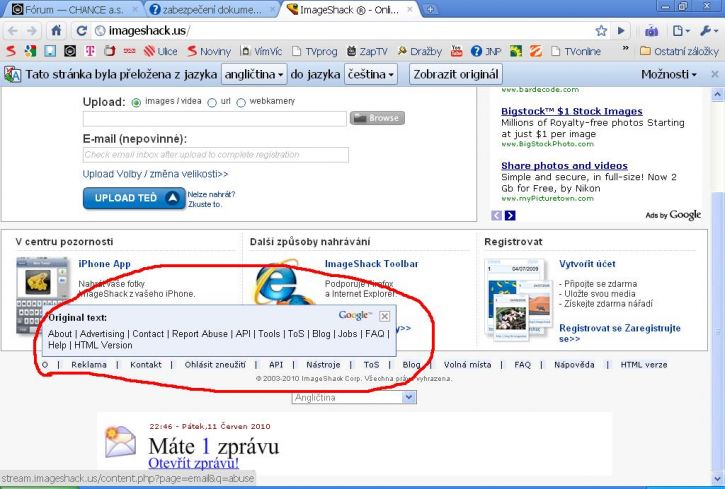Click the Zobrazit originál button
Image resolution: width=725 pixels, height=489 pixels.
coord(456,74)
